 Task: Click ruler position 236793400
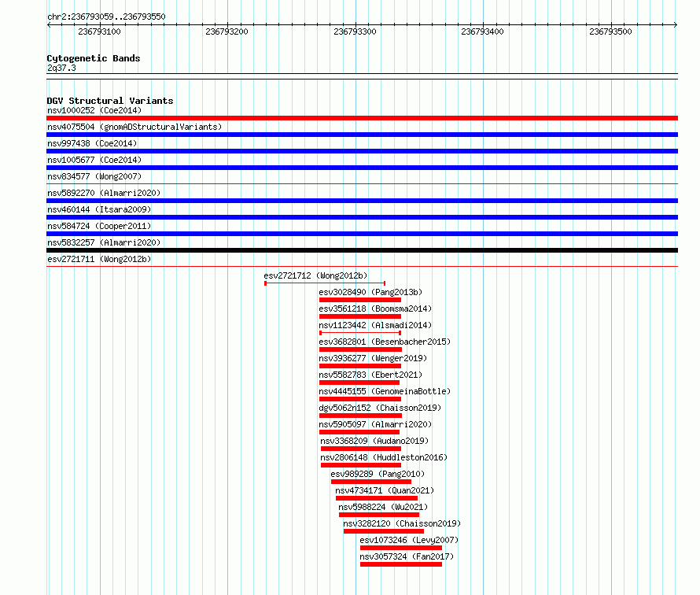pyautogui.click(x=483, y=31)
